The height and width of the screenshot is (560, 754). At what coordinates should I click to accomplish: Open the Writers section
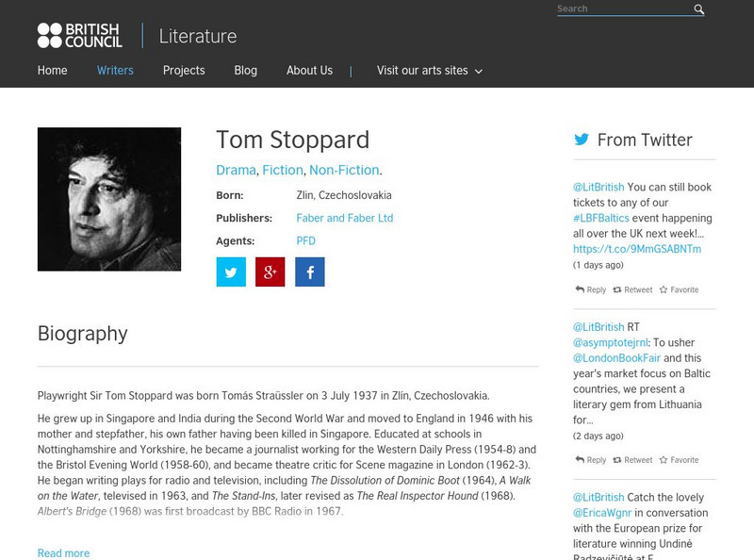(x=114, y=70)
